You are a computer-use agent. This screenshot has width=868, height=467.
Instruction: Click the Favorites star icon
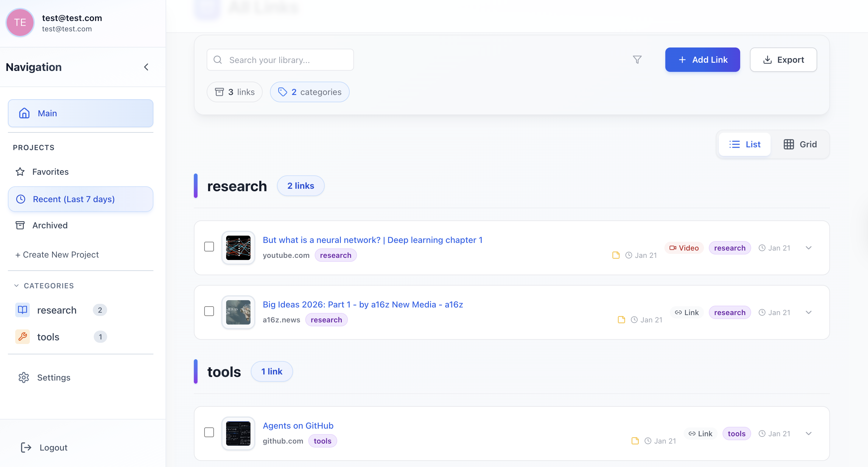point(20,171)
